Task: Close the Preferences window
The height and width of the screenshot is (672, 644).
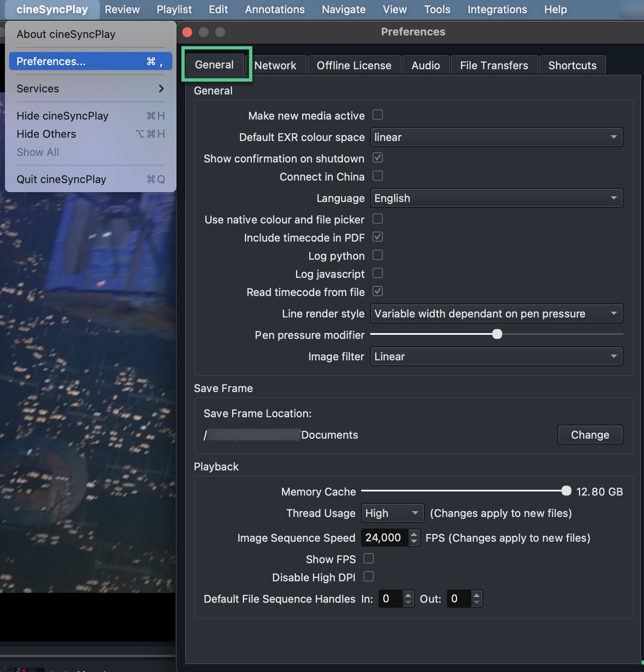Action: click(x=187, y=32)
